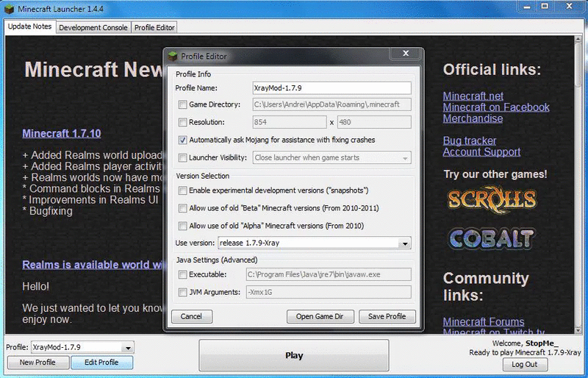Uncheck automatically ask Mojang for crash assistance
This screenshot has width=588, height=378.
[x=182, y=140]
